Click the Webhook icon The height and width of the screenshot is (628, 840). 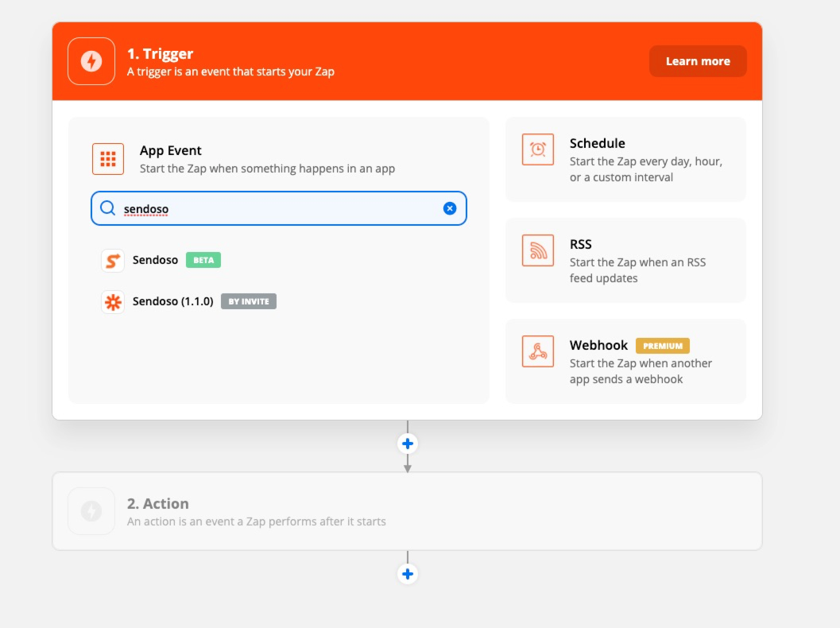pyautogui.click(x=537, y=351)
